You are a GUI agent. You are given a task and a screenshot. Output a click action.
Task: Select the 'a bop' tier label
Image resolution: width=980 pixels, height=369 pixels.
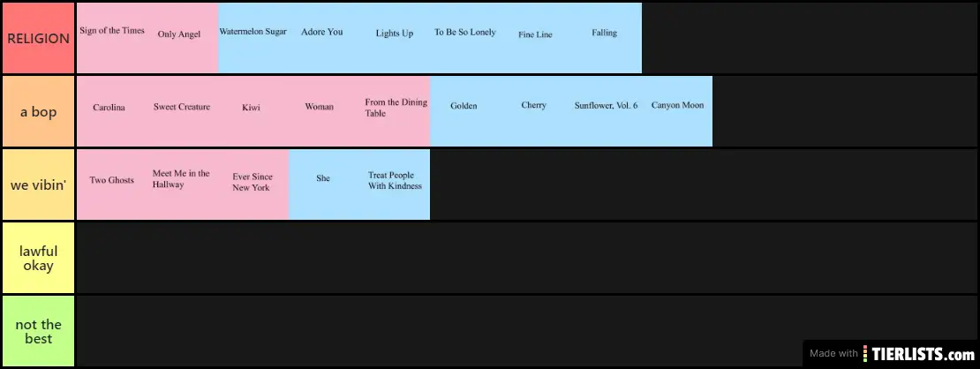click(x=38, y=111)
